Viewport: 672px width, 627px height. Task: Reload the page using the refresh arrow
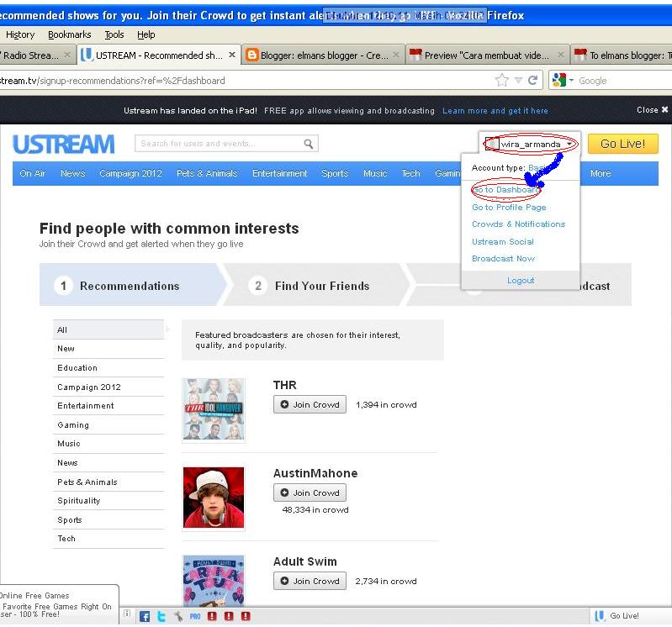click(x=532, y=80)
